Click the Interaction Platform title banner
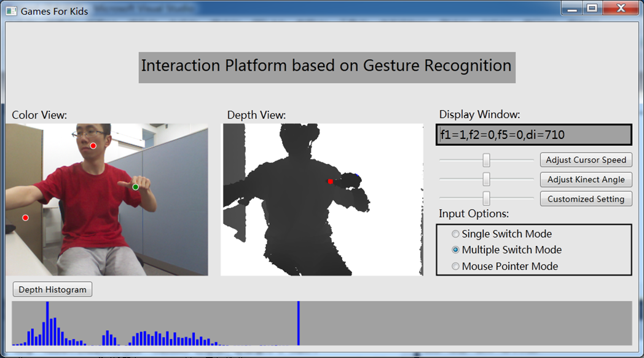This screenshot has height=358, width=644. click(x=326, y=66)
